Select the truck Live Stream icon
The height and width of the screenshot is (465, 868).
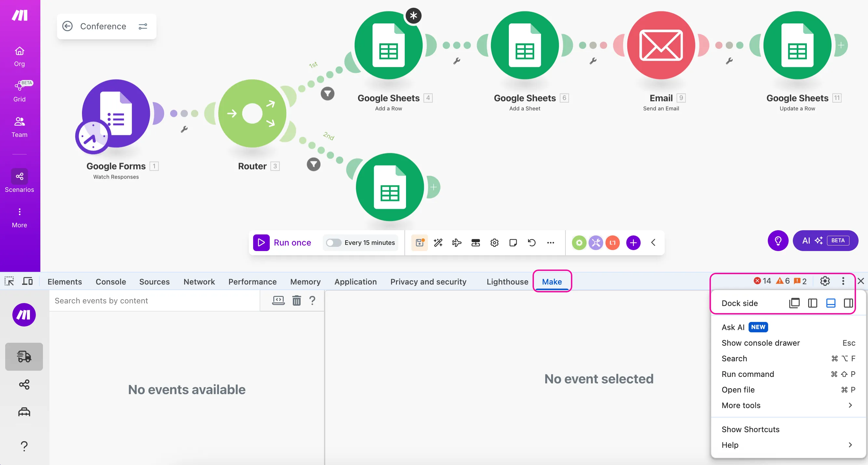tap(24, 356)
